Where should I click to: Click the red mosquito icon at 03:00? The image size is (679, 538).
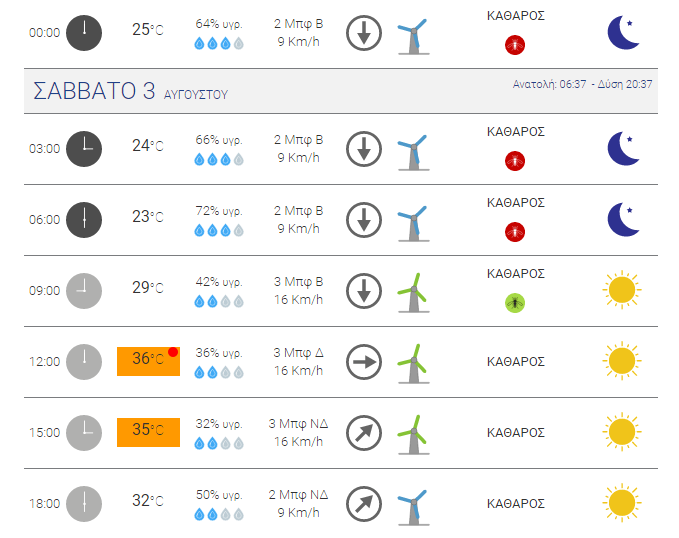point(515,161)
